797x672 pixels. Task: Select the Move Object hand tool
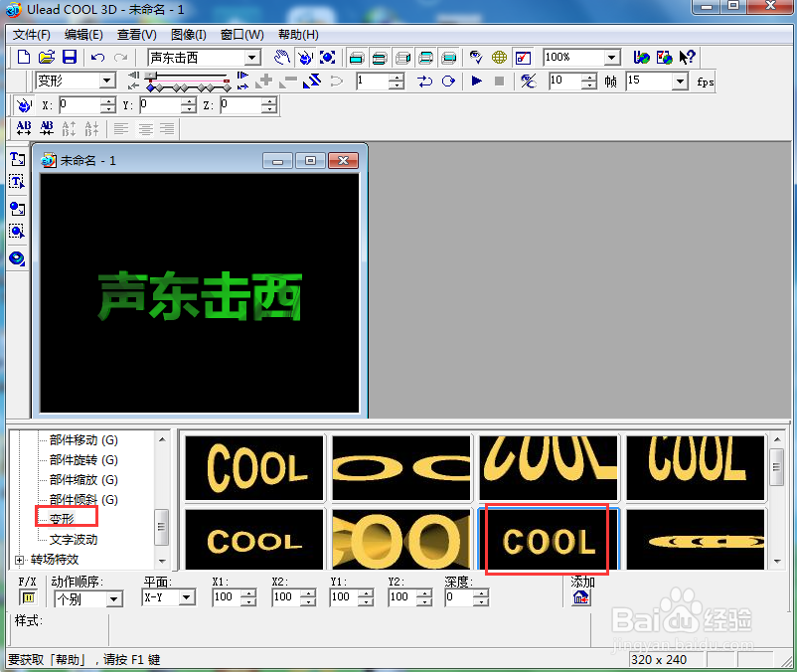tap(281, 58)
